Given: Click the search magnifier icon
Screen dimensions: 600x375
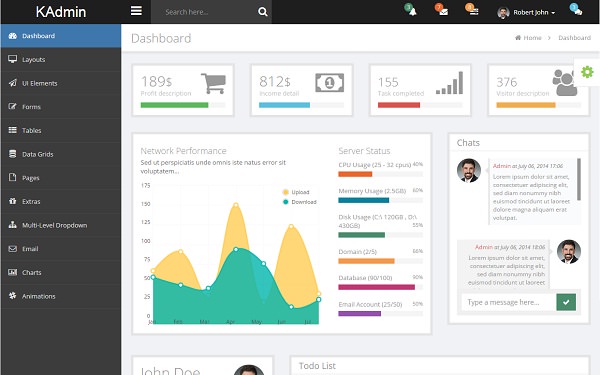Looking at the screenshot, I should (262, 12).
